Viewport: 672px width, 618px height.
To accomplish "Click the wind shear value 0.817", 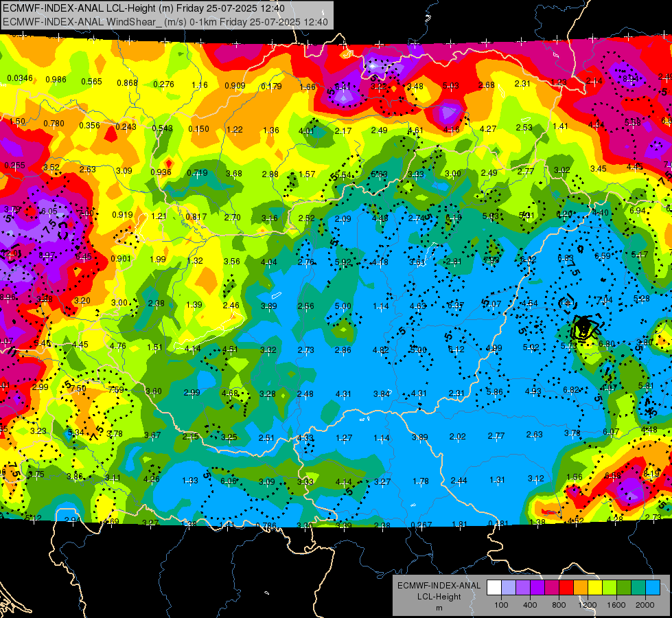I will [x=196, y=217].
